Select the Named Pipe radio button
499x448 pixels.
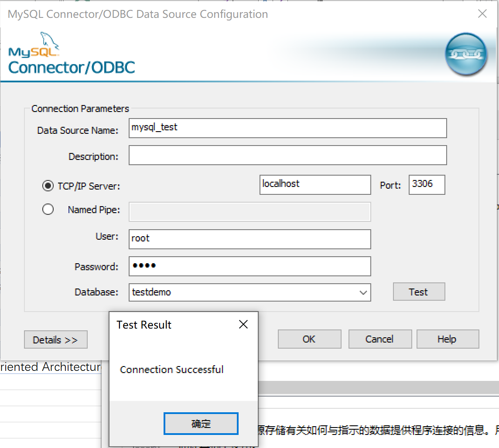tap(48, 209)
